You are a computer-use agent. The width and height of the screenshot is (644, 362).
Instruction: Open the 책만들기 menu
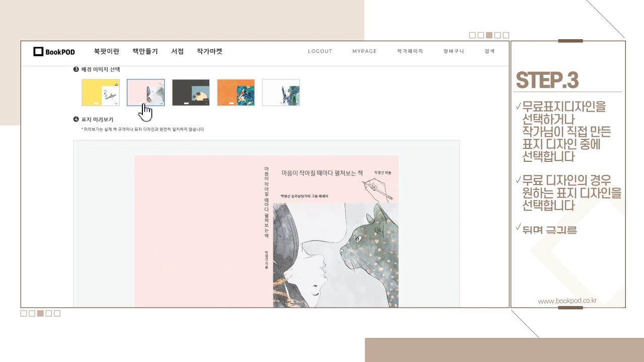pos(145,51)
